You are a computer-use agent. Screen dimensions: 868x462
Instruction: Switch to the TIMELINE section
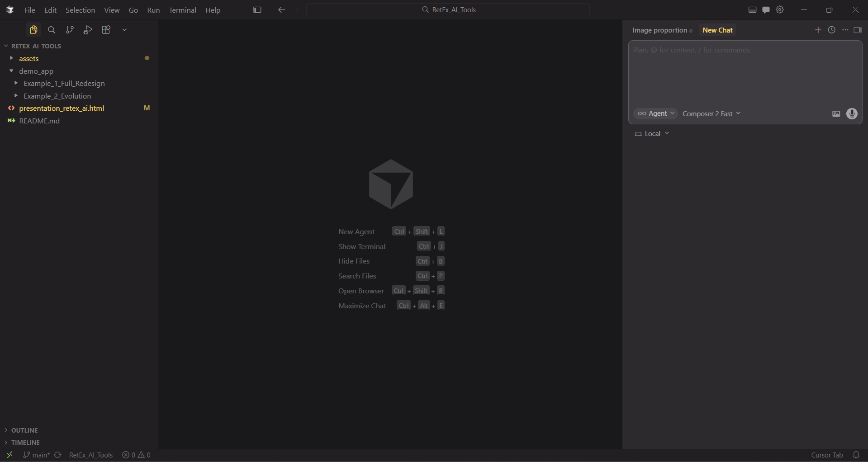click(x=26, y=442)
